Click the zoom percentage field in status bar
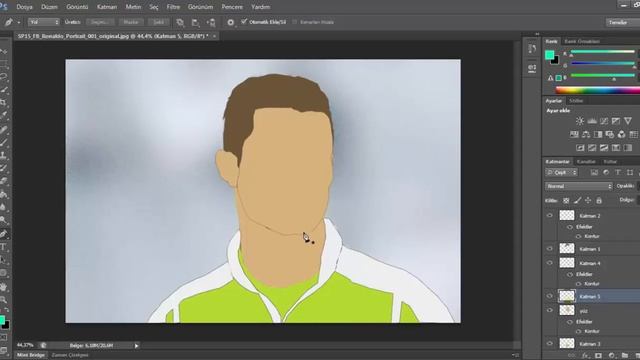This screenshot has height=360, width=640. [x=25, y=346]
